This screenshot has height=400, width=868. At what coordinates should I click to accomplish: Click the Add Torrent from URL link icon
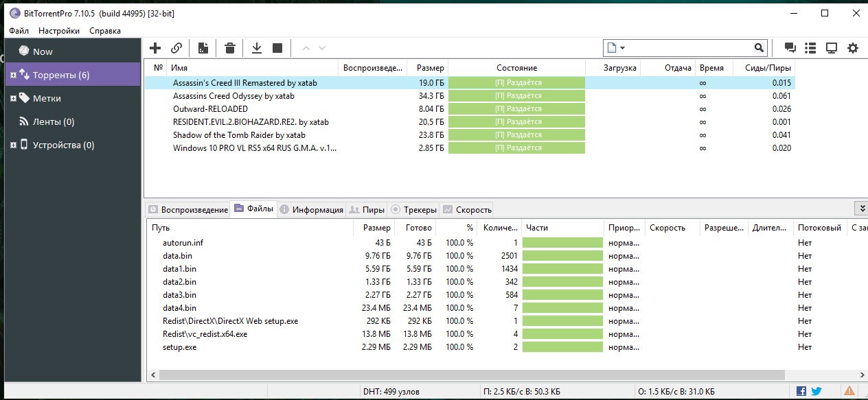pyautogui.click(x=176, y=48)
